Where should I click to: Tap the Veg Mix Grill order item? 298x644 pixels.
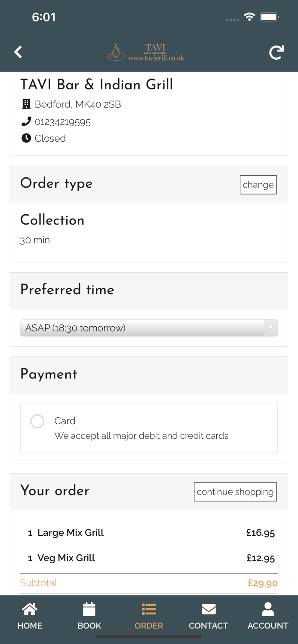tap(66, 558)
